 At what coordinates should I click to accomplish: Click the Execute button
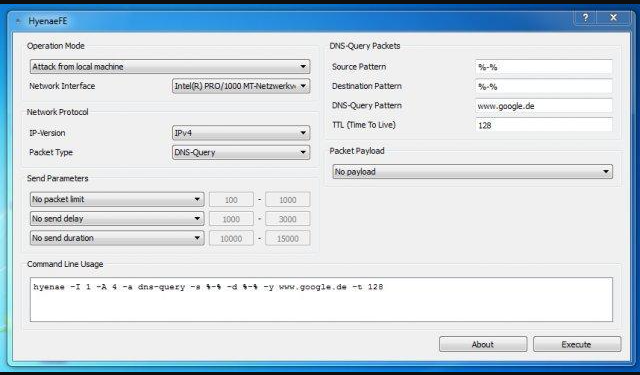(577, 344)
